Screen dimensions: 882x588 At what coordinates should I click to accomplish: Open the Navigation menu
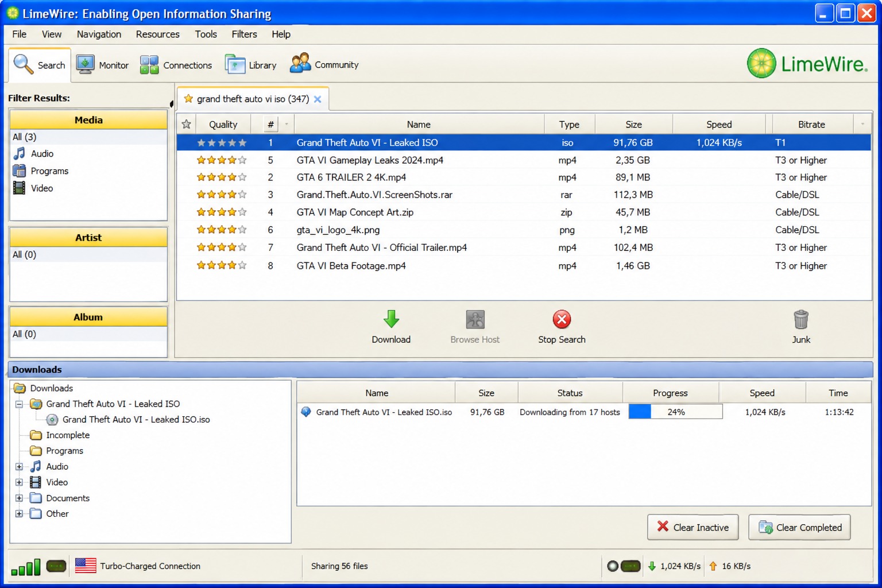click(99, 34)
